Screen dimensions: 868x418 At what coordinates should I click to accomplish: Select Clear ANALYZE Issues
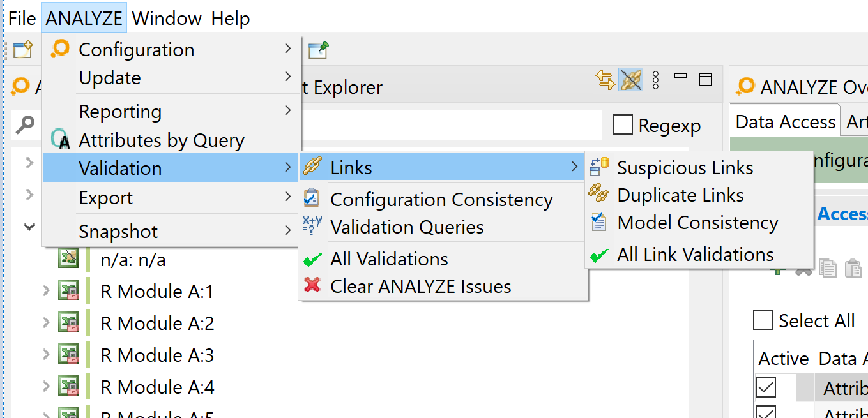click(x=443, y=286)
